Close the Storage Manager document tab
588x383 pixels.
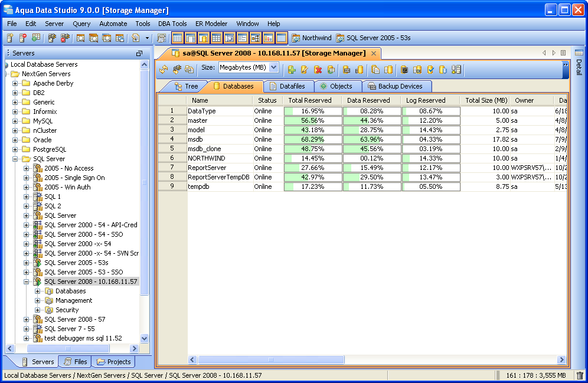tap(374, 53)
